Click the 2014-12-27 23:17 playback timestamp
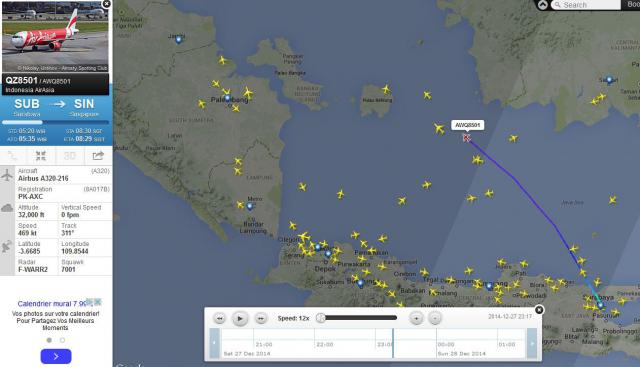 pyautogui.click(x=510, y=316)
